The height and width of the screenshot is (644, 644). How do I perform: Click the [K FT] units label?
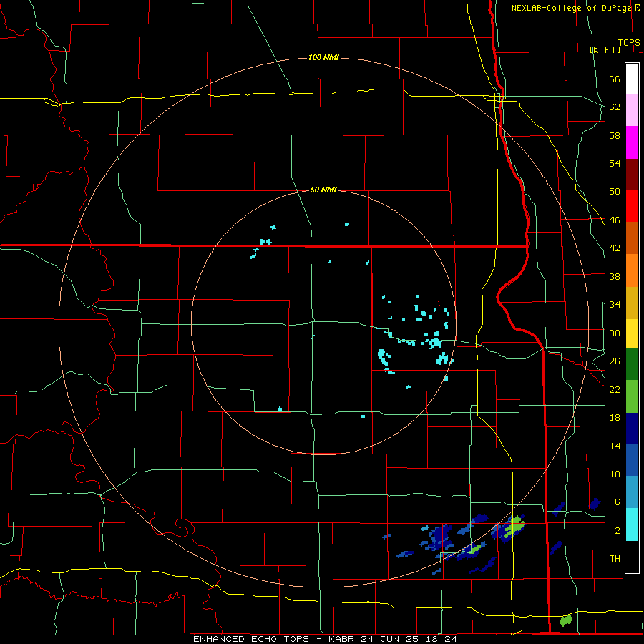(605, 49)
